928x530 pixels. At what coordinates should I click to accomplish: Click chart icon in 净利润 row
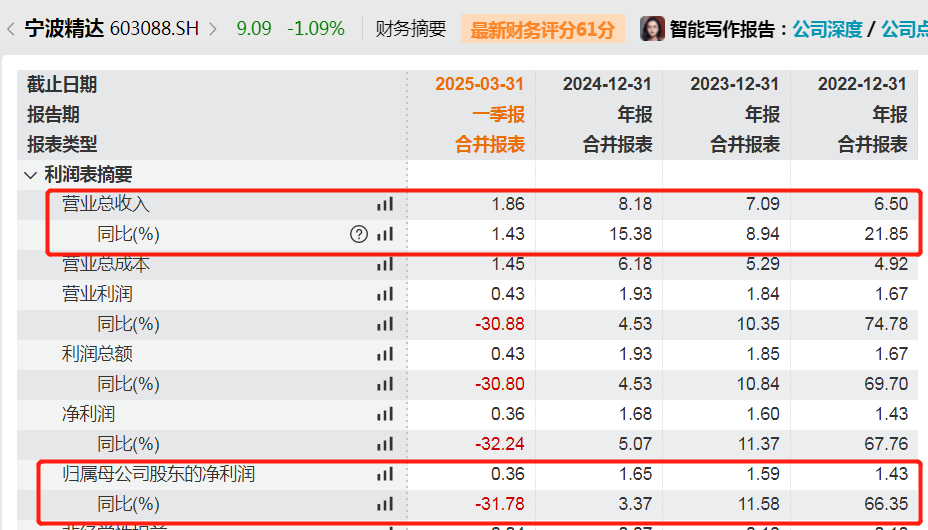click(x=385, y=414)
